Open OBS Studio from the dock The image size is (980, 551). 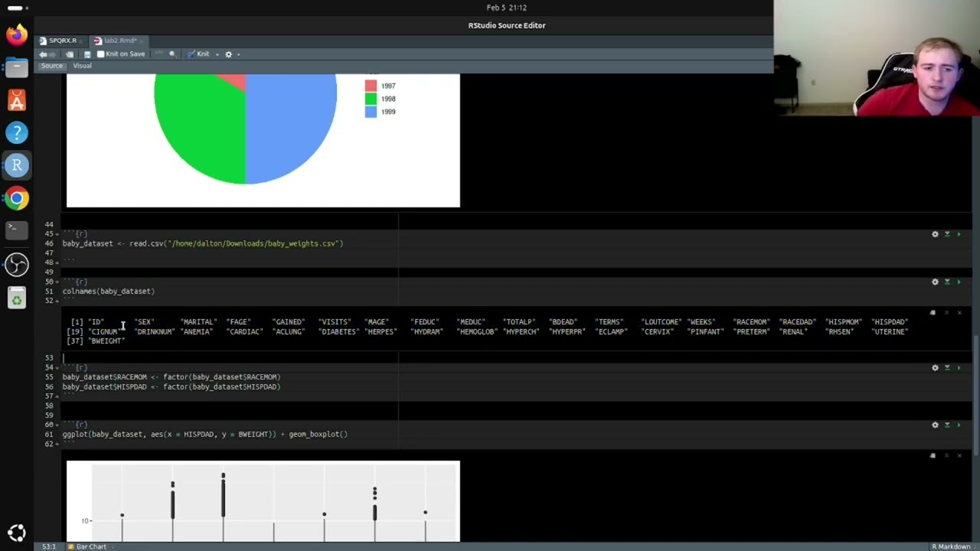click(17, 265)
